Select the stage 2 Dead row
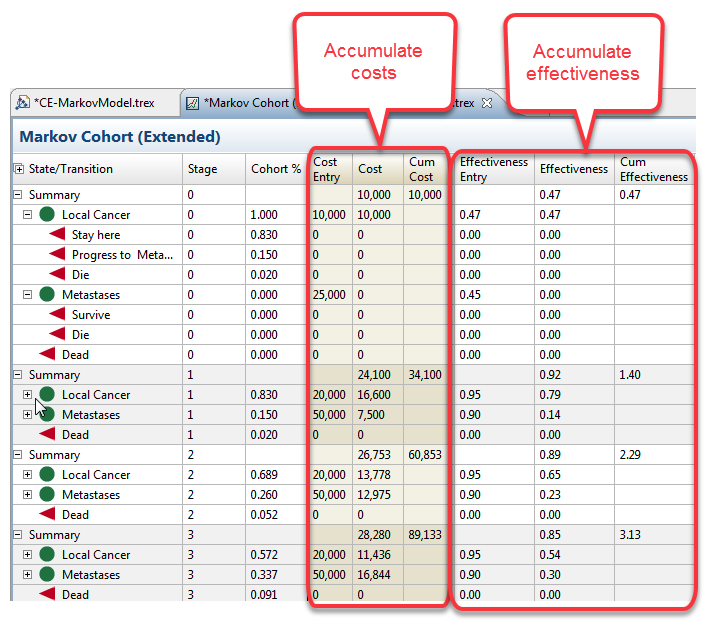The height and width of the screenshot is (621, 707). tap(75, 515)
